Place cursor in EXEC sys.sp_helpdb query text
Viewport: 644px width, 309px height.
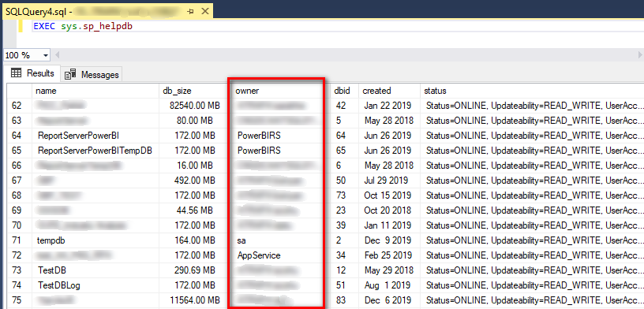pyautogui.click(x=83, y=27)
